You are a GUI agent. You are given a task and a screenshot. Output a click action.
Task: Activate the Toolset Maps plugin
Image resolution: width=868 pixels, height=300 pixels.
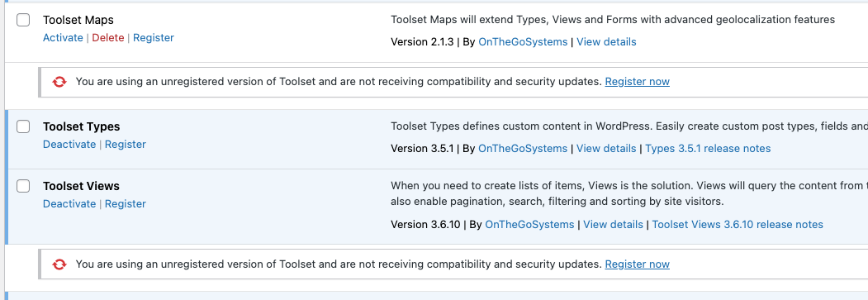(x=63, y=38)
